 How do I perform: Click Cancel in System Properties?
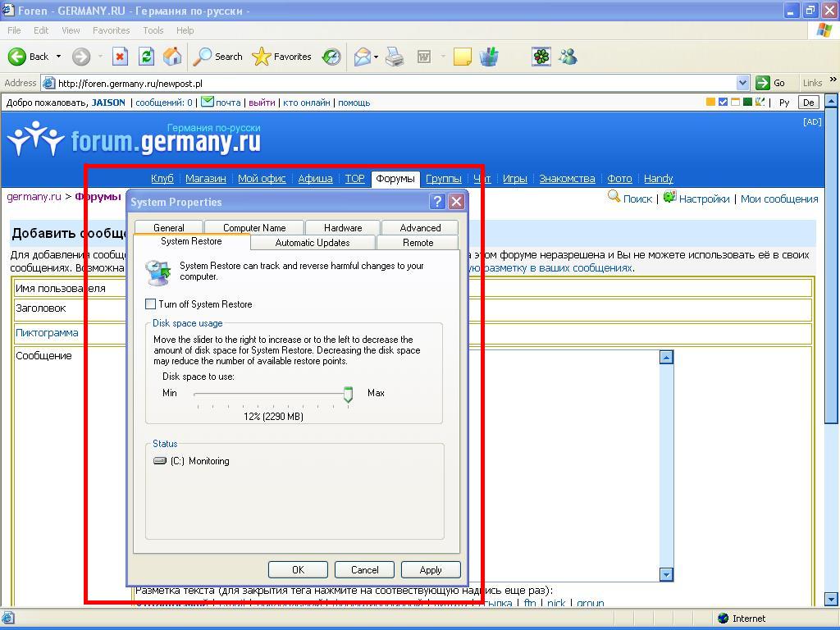[364, 569]
